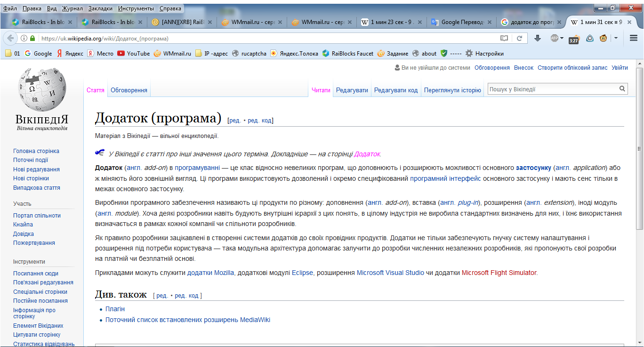The width and height of the screenshot is (644, 347).
Task: Open the Google bookmark
Action: click(x=38, y=53)
